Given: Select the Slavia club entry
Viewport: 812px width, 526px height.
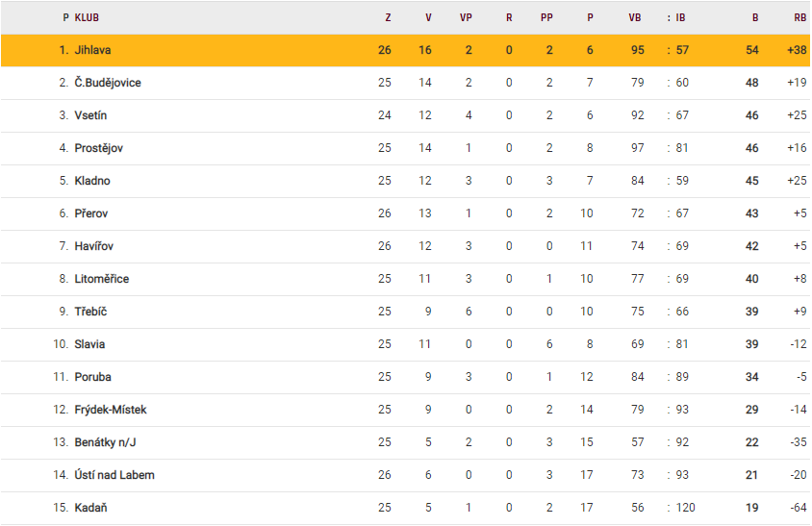Looking at the screenshot, I should [89, 344].
